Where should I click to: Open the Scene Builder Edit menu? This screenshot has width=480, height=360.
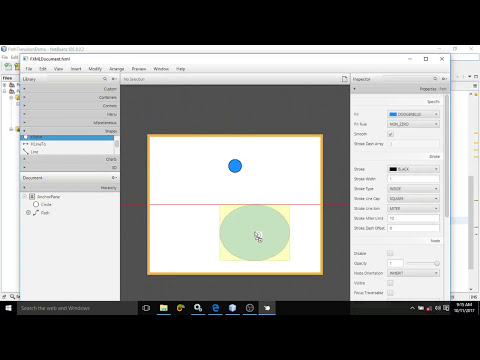43,69
